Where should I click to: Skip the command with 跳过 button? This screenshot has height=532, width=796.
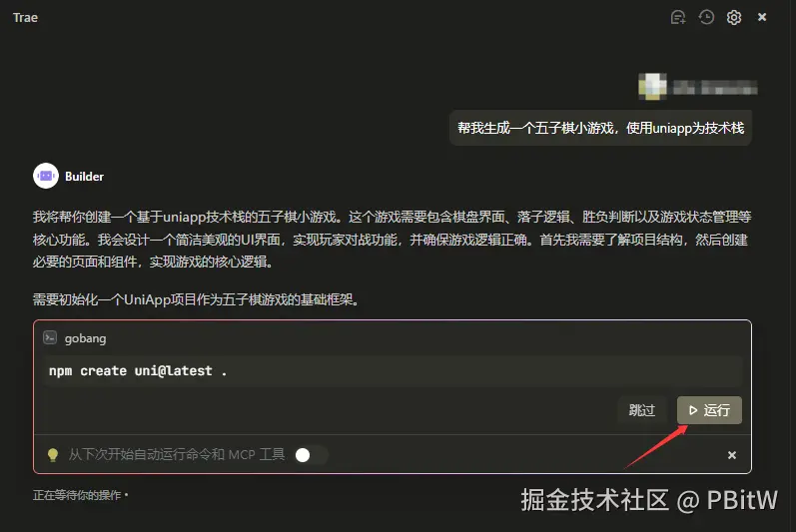(x=641, y=410)
